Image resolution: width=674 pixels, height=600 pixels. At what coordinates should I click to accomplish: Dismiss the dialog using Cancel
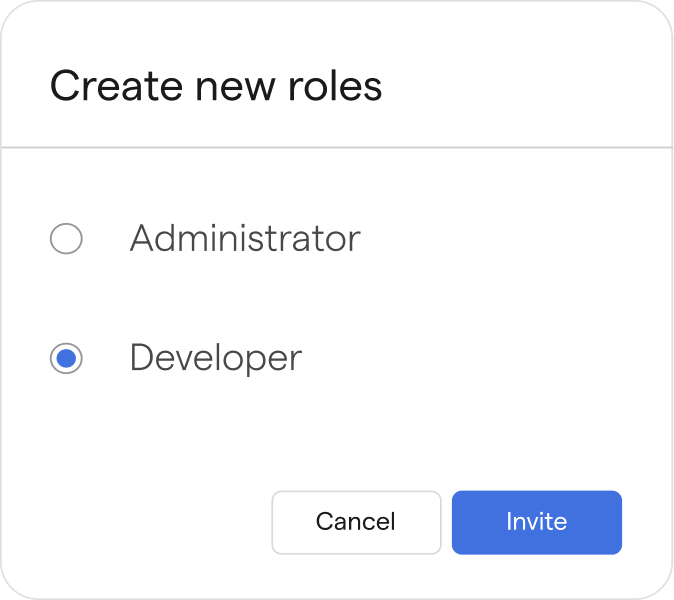[356, 522]
